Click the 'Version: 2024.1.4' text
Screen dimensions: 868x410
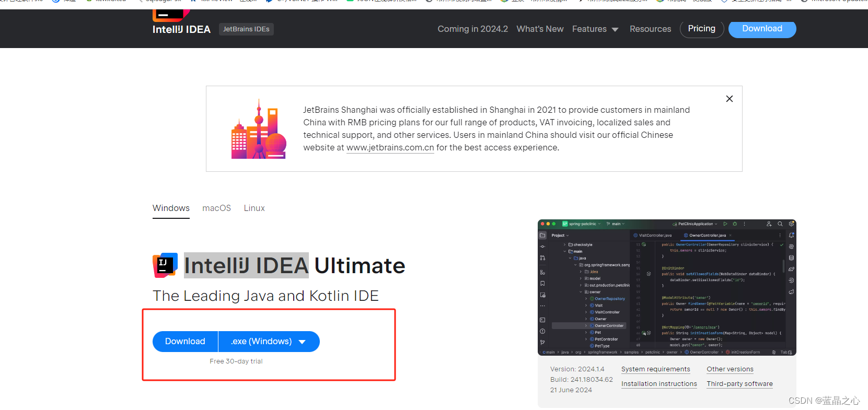[x=577, y=369]
